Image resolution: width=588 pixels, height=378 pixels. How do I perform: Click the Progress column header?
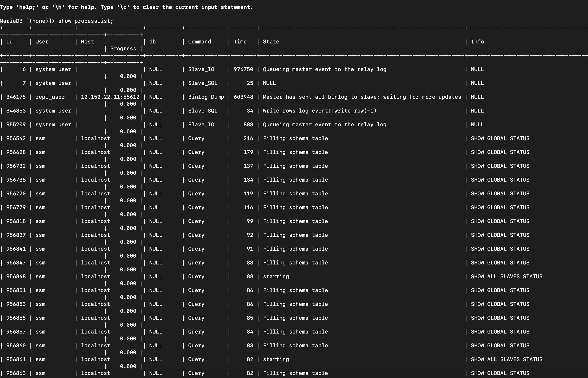click(x=123, y=49)
